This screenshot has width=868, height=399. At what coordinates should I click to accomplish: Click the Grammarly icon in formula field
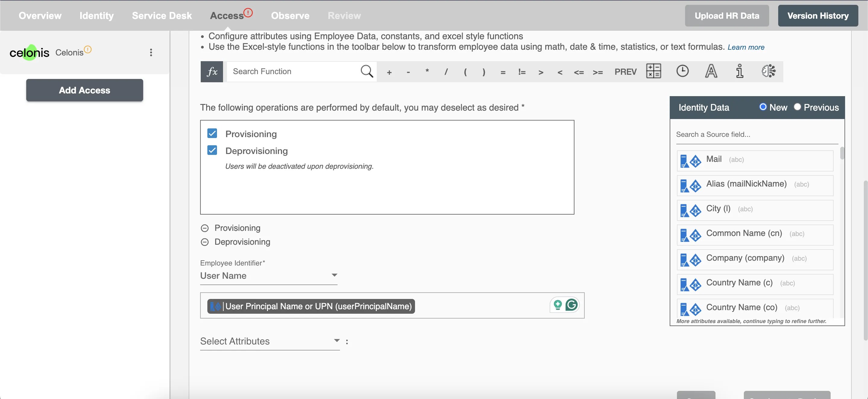pyautogui.click(x=571, y=305)
